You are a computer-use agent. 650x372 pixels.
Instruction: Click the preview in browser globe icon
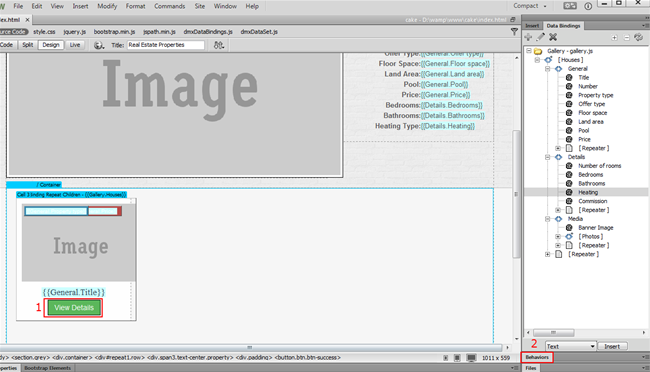pos(99,45)
